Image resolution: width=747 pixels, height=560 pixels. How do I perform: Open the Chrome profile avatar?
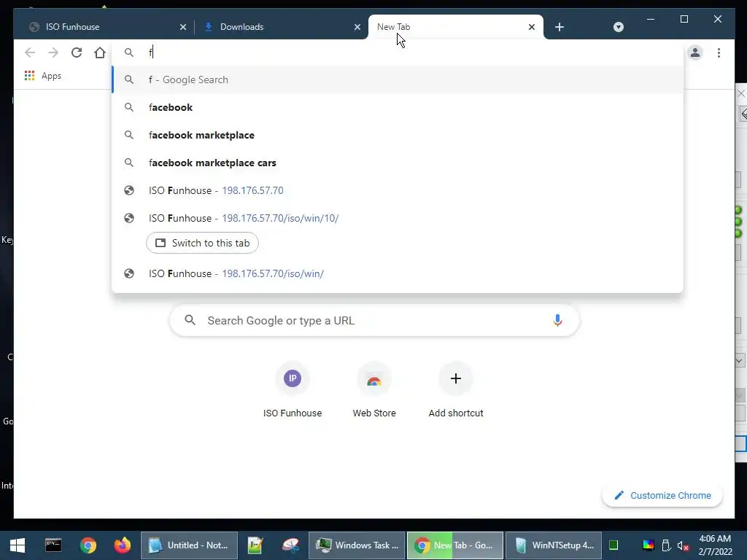click(x=695, y=52)
